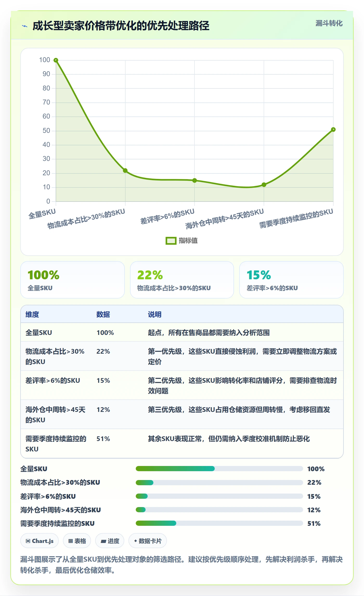The width and height of the screenshot is (364, 596).
Task: Click description starting with 第一优先级
Action: [242, 357]
